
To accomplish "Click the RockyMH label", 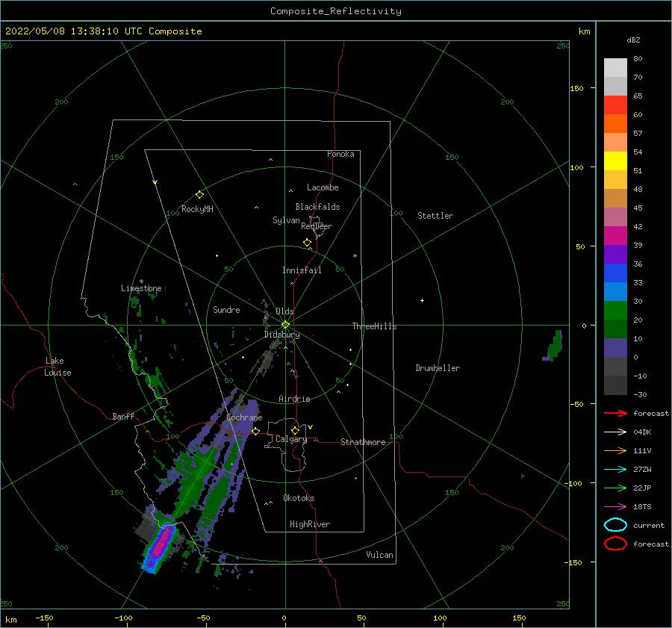I will point(197,209).
